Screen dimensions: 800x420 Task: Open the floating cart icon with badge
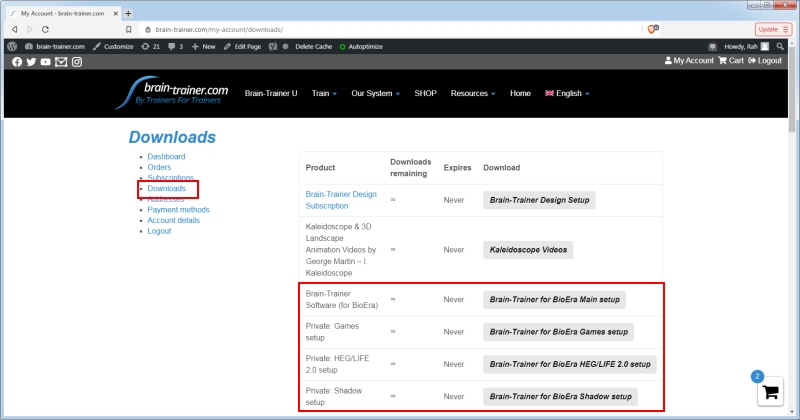pos(770,392)
